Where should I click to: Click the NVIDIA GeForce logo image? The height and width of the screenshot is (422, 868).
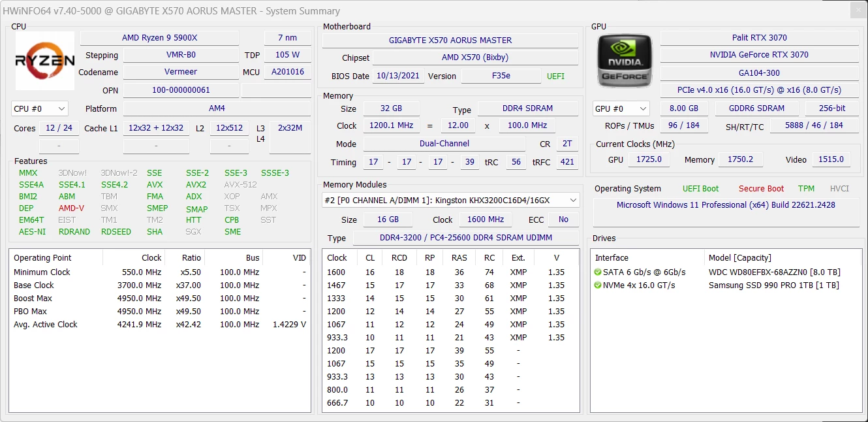tap(625, 61)
